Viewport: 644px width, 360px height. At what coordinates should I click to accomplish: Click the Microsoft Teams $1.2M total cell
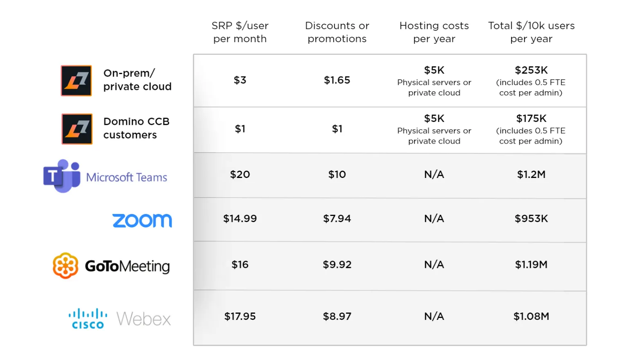pyautogui.click(x=531, y=175)
